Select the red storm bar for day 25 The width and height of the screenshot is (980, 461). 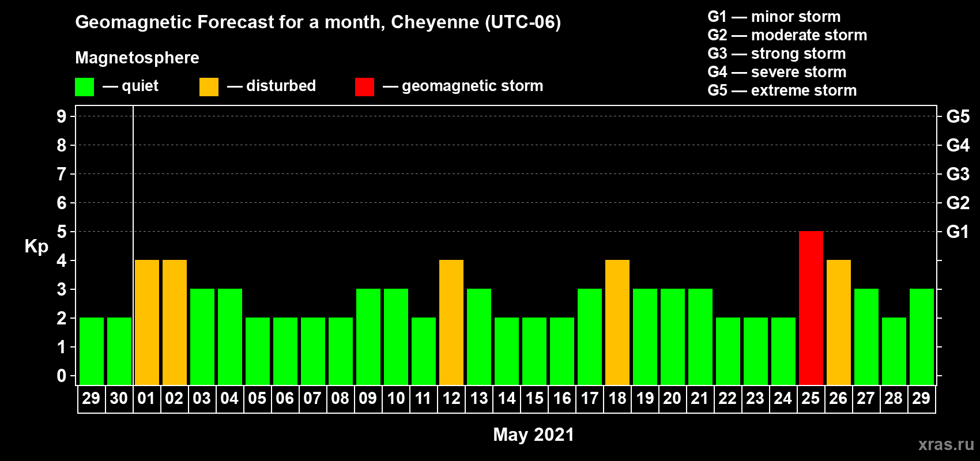click(x=811, y=308)
